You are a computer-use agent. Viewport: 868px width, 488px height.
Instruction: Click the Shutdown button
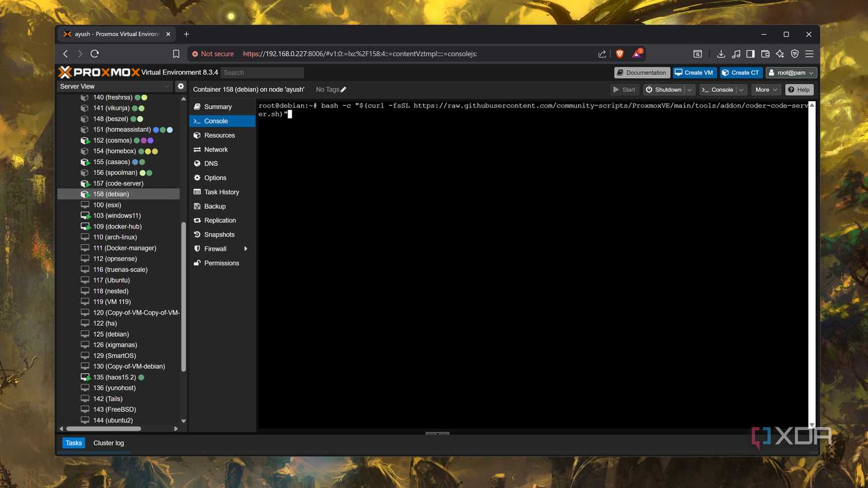663,90
